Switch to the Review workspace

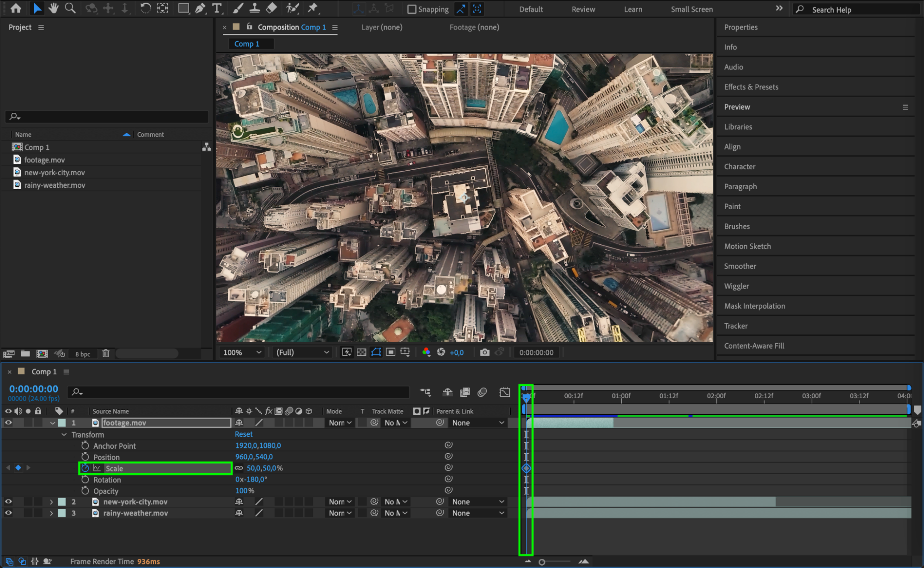(x=583, y=9)
